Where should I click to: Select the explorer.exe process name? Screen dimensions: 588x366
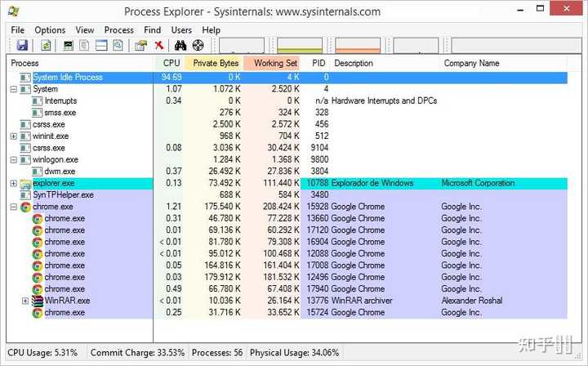[54, 183]
